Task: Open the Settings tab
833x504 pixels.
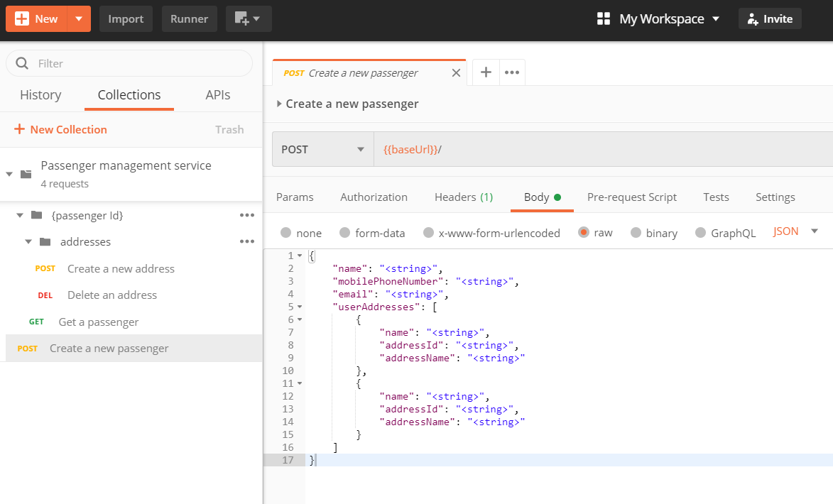Action: click(x=775, y=197)
